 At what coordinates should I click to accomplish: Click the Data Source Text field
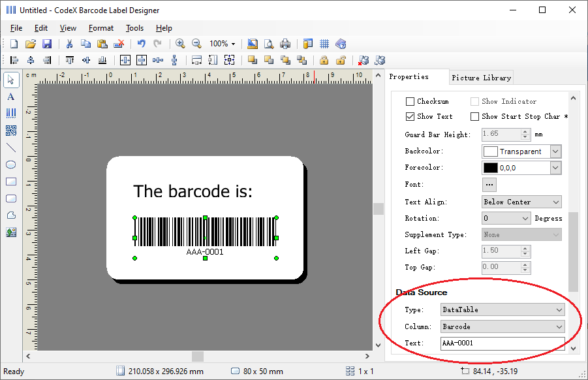(503, 343)
